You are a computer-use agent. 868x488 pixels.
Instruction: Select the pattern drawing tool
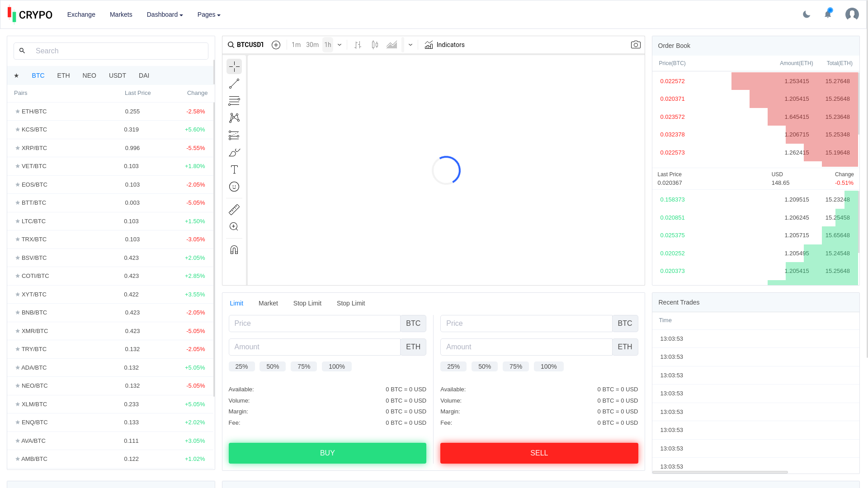[234, 118]
